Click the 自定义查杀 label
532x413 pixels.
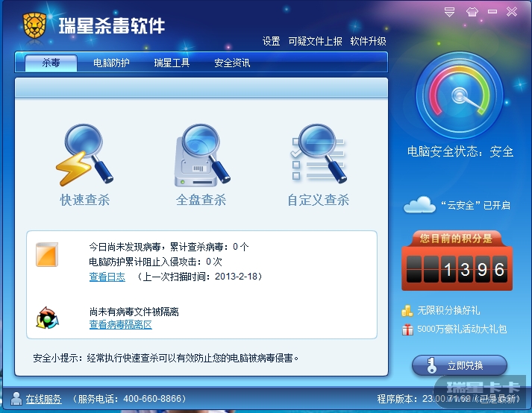(x=319, y=200)
